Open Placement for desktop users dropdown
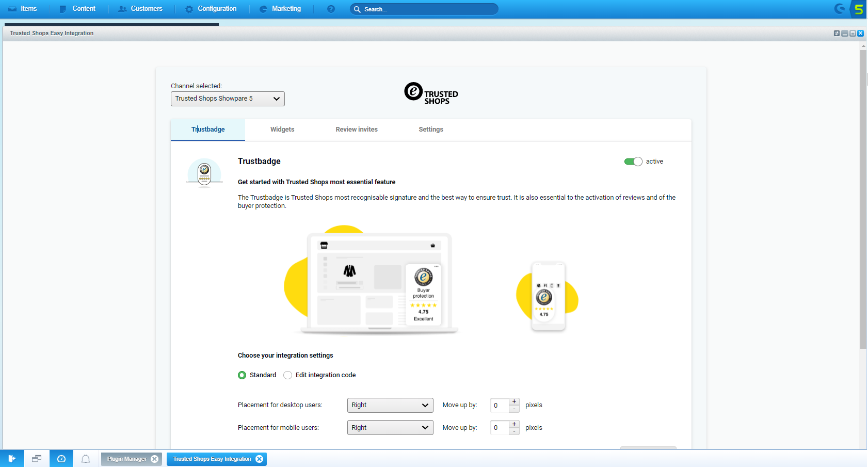 coord(390,405)
